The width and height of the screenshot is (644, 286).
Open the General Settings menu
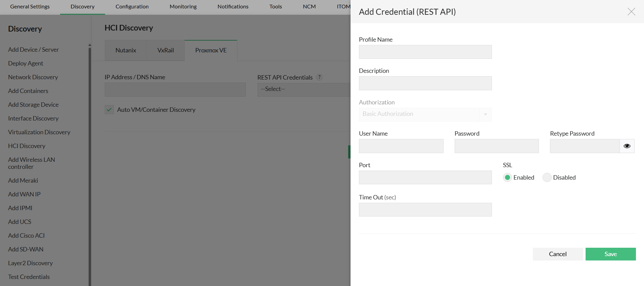point(30,7)
